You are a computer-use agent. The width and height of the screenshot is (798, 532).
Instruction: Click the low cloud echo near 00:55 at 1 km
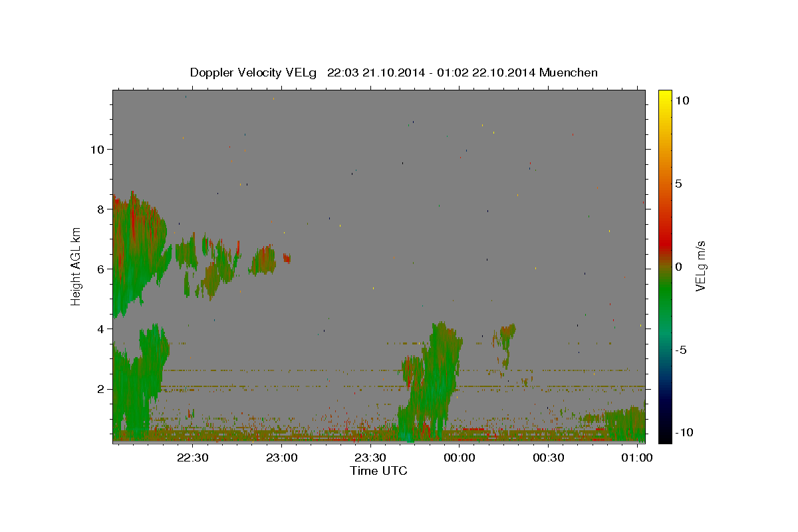point(625,423)
